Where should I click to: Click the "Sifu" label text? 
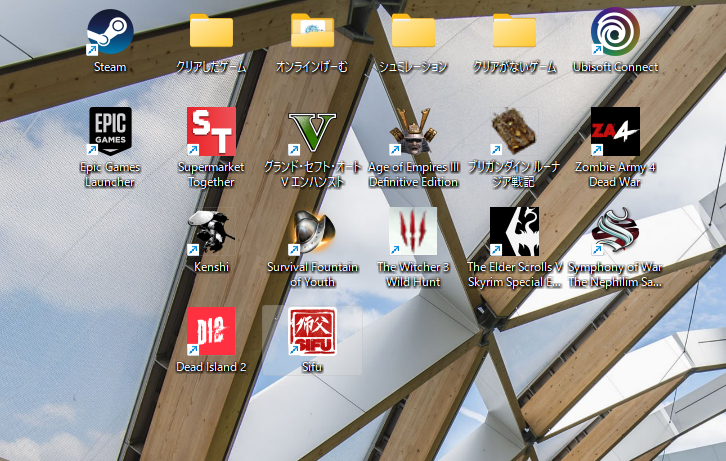(x=312, y=367)
